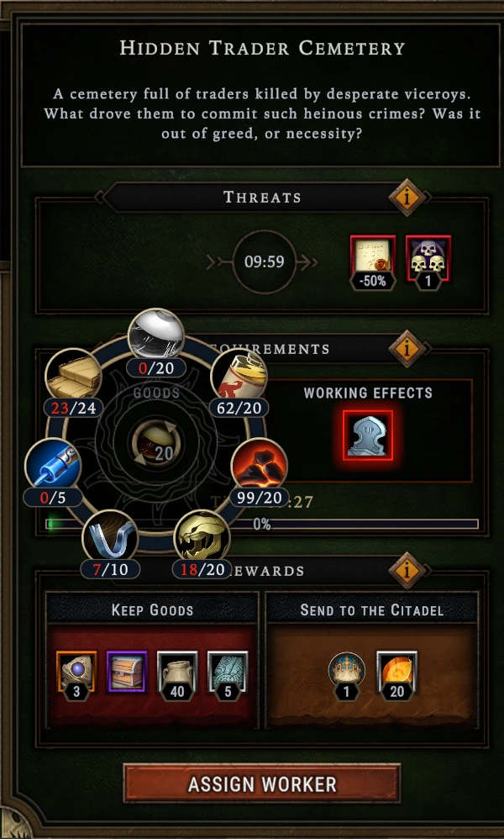Click the center goods swap wheel button
The width and height of the screenshot is (504, 839).
[156, 444]
